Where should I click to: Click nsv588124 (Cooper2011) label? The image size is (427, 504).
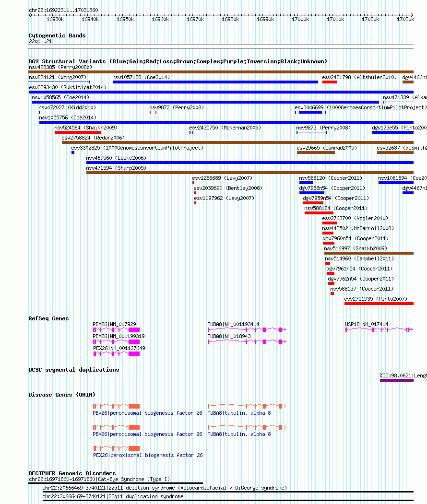[x=336, y=208]
